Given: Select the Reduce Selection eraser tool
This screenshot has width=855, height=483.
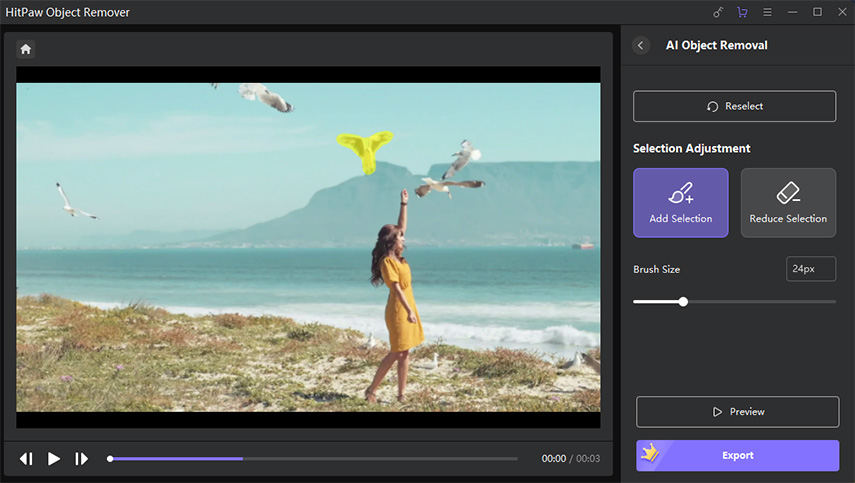Looking at the screenshot, I should point(788,203).
